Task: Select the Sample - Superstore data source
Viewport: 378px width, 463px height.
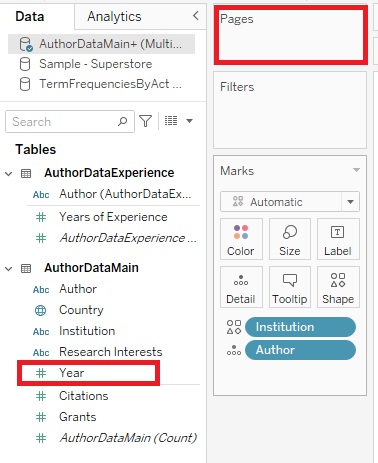Action: point(95,64)
